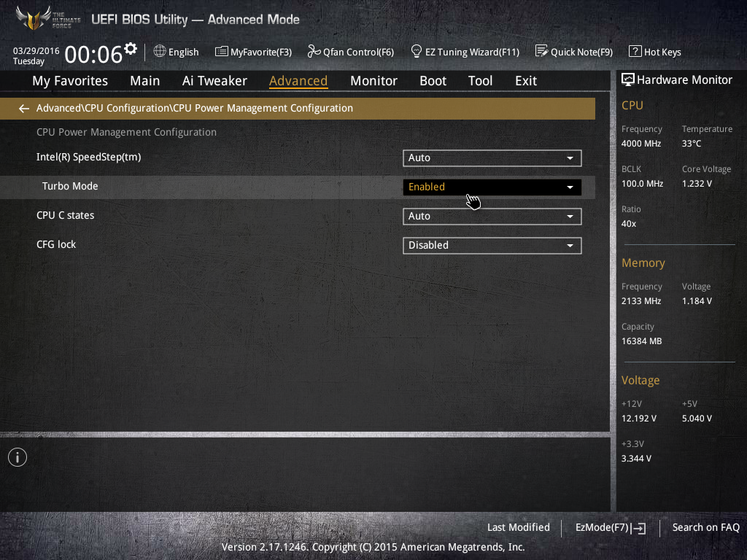This screenshot has height=560, width=747.
Task: Click the 5.040 V reading
Action: coord(697,418)
